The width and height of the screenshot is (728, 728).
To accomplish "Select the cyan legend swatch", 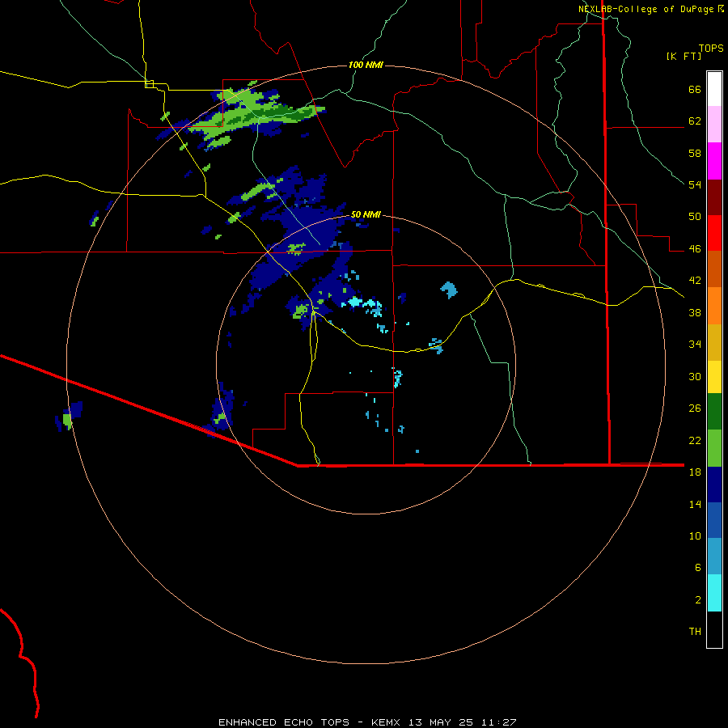I will click(x=714, y=593).
